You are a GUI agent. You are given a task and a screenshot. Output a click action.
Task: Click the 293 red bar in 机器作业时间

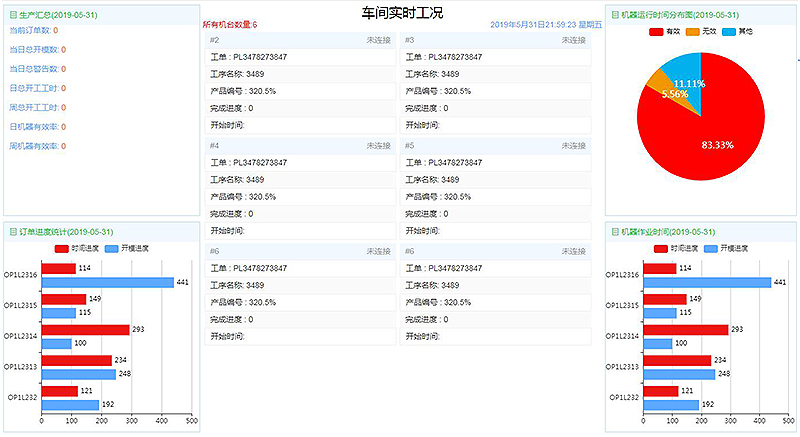686,329
